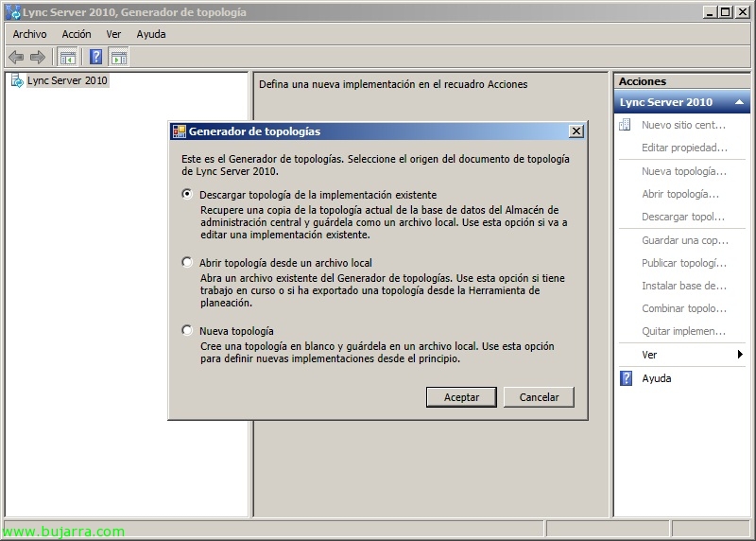This screenshot has width=756, height=541.
Task: Click the Generador de topologías dialog title icon
Action: 180,131
